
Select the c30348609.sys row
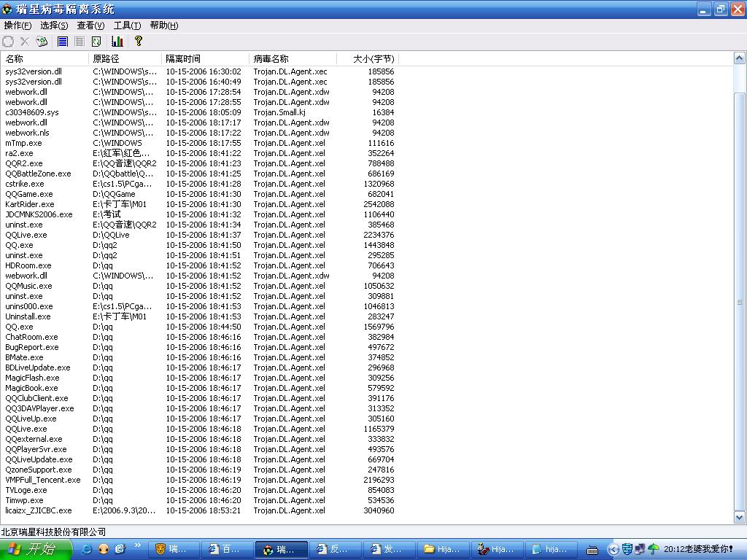[200, 112]
